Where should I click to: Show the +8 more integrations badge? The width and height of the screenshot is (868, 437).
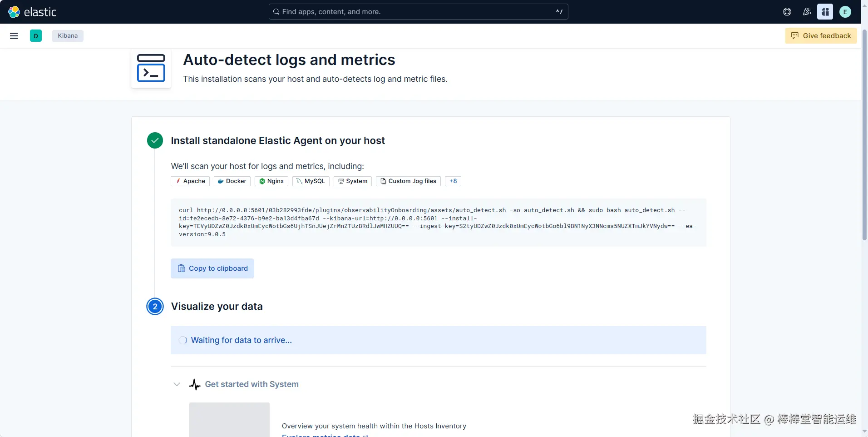click(453, 181)
